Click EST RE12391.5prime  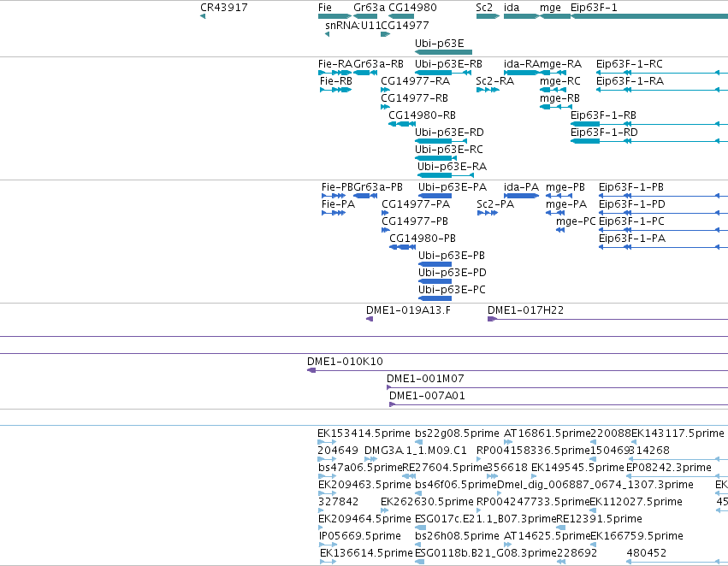(600, 519)
